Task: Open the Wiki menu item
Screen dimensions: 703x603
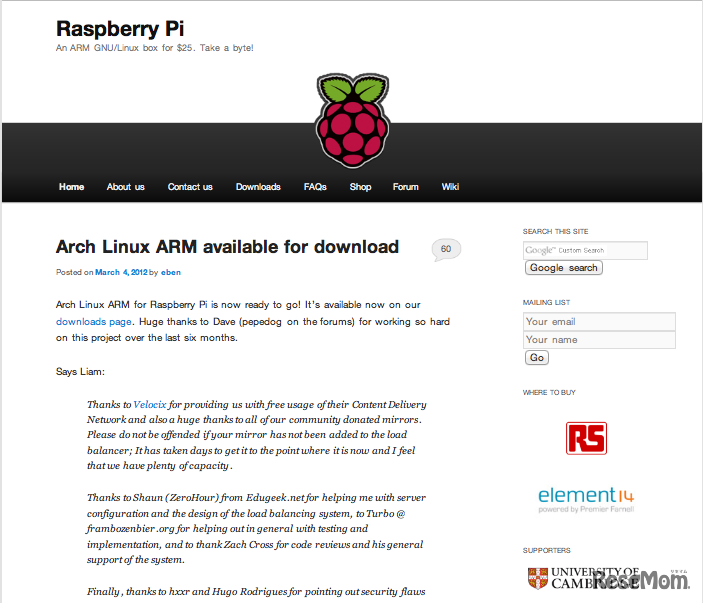Action: [x=450, y=187]
